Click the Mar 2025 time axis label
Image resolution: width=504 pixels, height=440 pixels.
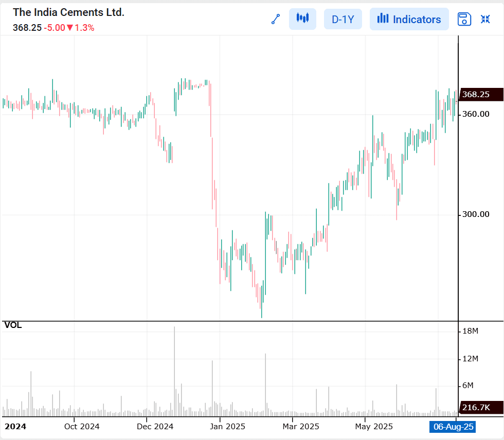pos(300,427)
